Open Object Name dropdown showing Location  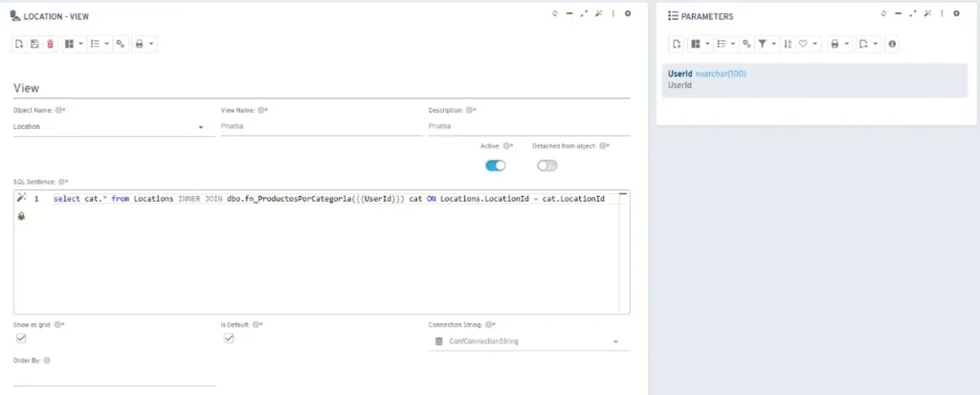click(115, 126)
